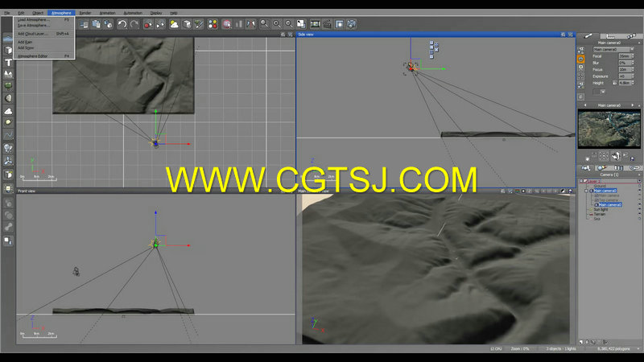The width and height of the screenshot is (644, 362).
Task: Draw a spline with the spline tool
Action: tap(8, 135)
